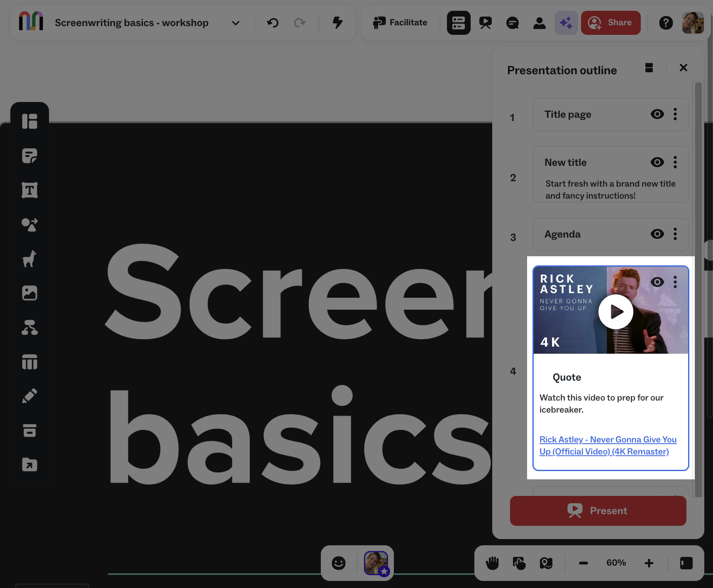Image resolution: width=713 pixels, height=588 pixels.
Task: Expand the mural title dropdown chevron
Action: coord(236,23)
